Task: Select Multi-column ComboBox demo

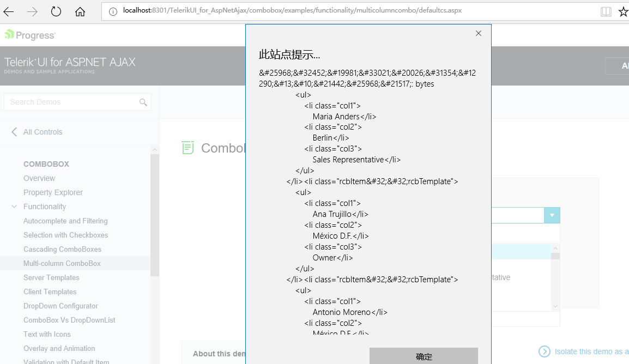Action: (62, 263)
